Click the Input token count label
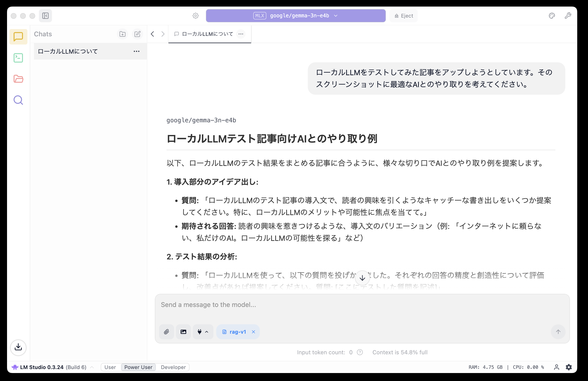The height and width of the screenshot is (381, 588). (x=321, y=352)
